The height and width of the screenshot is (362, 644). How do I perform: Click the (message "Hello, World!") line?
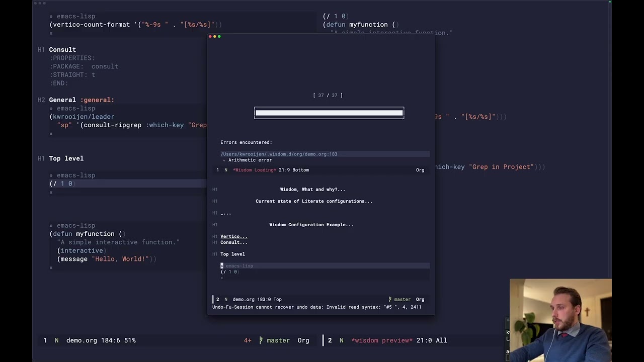coord(107,259)
